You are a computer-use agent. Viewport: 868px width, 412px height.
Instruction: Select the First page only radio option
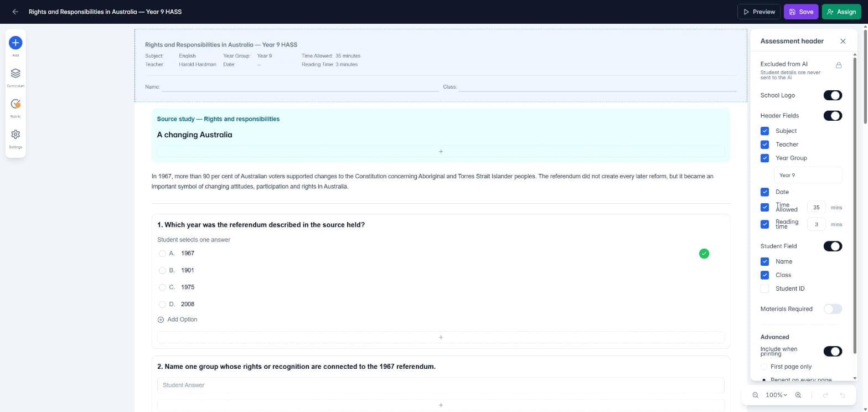pyautogui.click(x=764, y=367)
